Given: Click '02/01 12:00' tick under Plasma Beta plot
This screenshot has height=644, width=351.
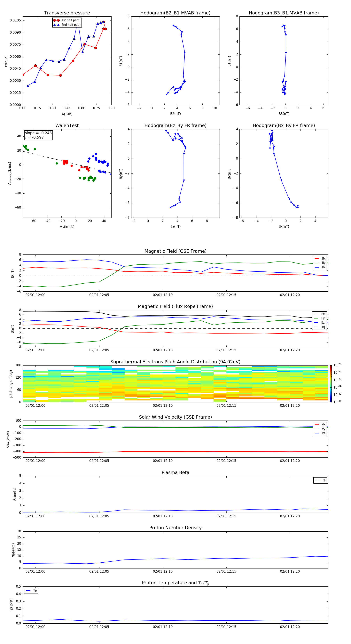Looking at the screenshot, I should point(35,516).
